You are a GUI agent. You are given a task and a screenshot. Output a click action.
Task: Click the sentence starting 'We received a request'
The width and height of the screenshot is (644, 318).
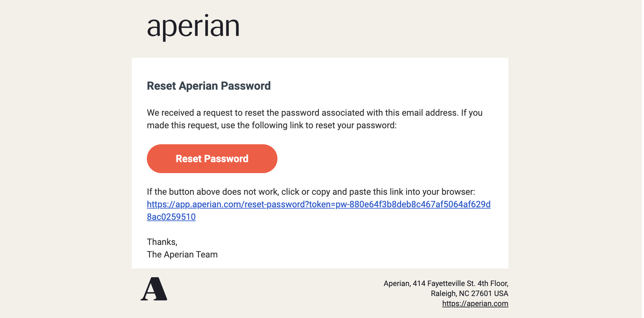coord(315,113)
